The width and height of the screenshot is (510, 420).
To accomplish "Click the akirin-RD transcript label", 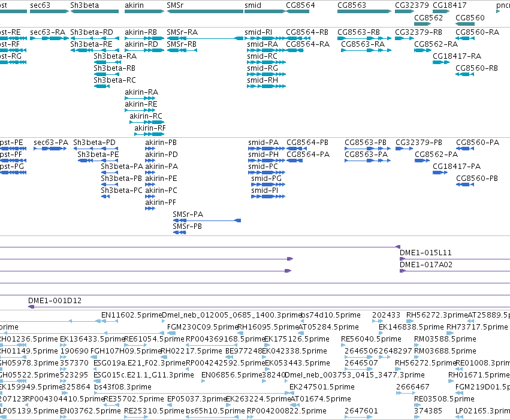I will tap(141, 44).
